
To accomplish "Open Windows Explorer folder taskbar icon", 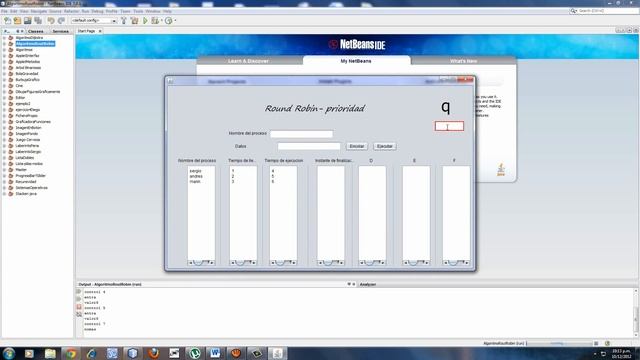I will [x=50, y=353].
